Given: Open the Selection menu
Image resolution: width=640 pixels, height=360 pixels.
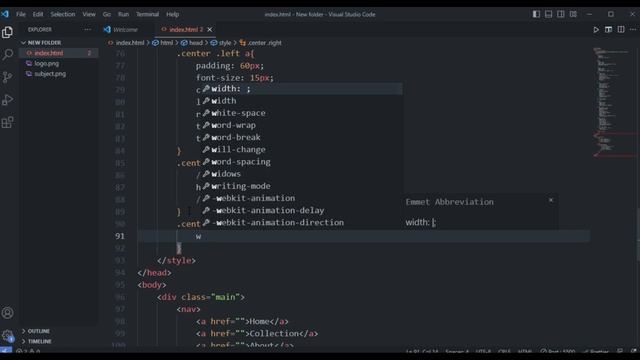Looking at the screenshot, I should [63, 14].
